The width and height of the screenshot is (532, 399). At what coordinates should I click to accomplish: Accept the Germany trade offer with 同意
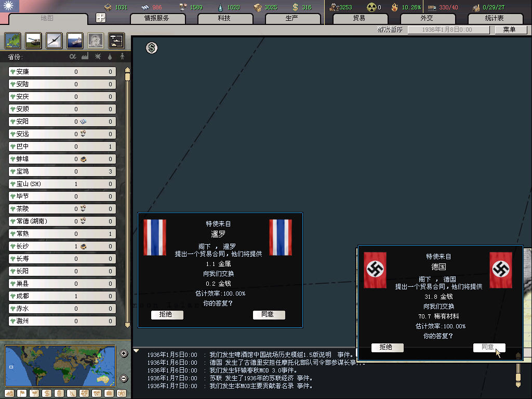(489, 348)
